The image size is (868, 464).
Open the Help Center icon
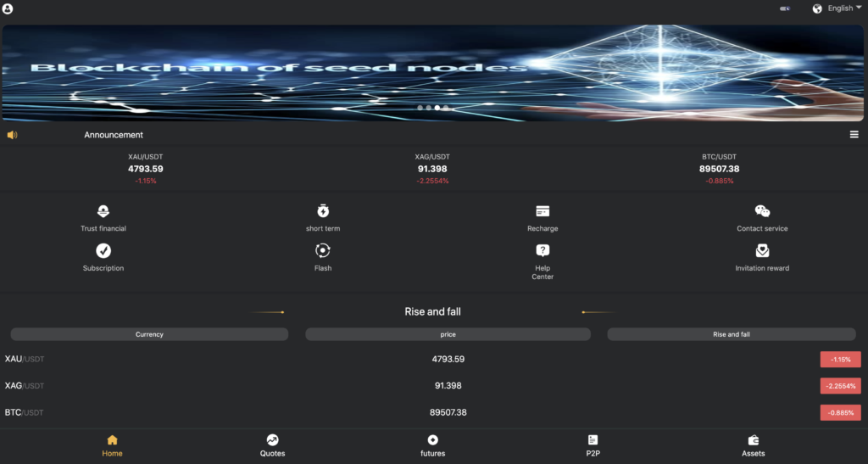pyautogui.click(x=542, y=250)
